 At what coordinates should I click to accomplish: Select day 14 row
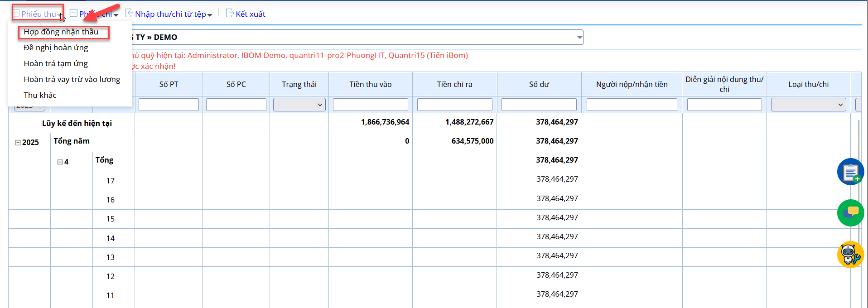(111, 238)
